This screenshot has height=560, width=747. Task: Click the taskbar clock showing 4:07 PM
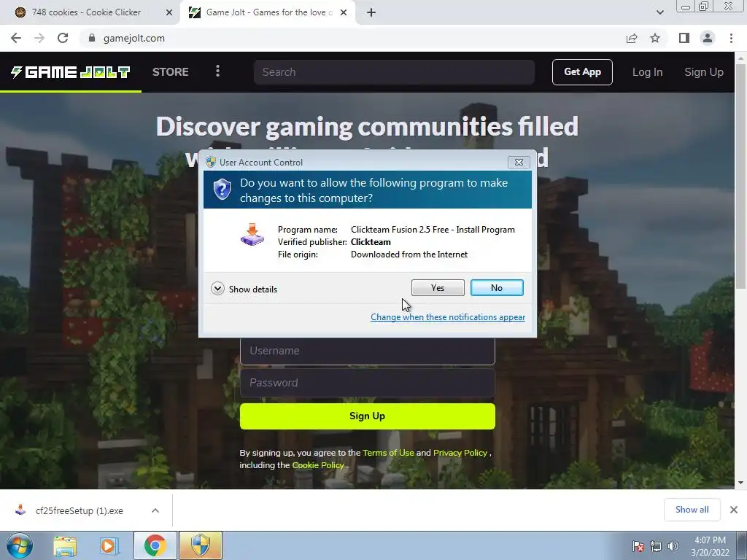pos(710,546)
